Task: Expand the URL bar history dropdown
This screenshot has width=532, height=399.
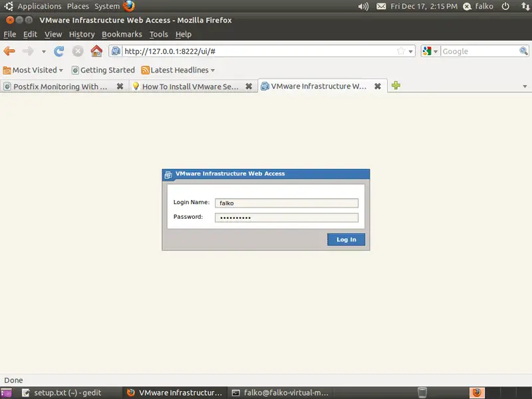Action: [x=410, y=52]
